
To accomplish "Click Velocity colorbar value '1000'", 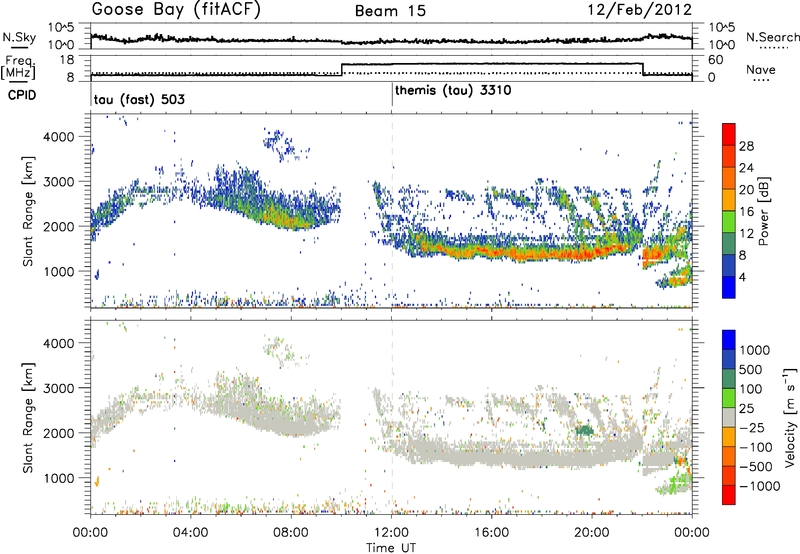I will [754, 350].
